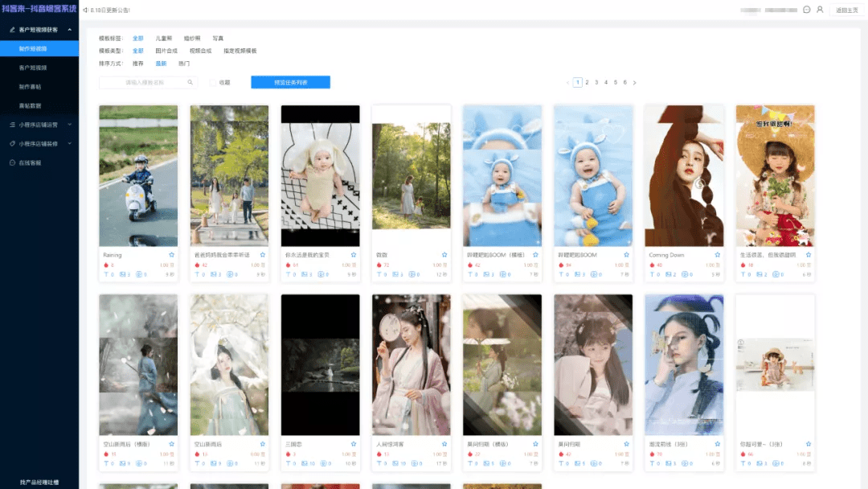Viewport: 868px width, 489px height.
Task: Open the message bubble icon in header
Action: (x=806, y=10)
